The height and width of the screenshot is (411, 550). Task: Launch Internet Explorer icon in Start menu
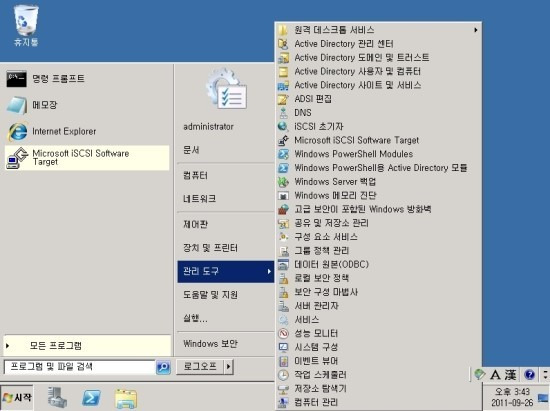(x=17, y=132)
